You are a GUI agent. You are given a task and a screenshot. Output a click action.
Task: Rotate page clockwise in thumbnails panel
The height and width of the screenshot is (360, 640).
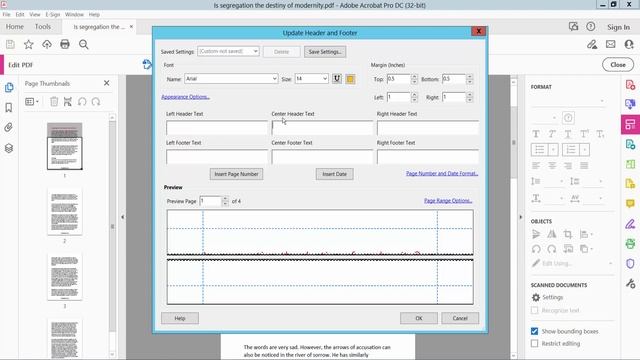point(96,102)
